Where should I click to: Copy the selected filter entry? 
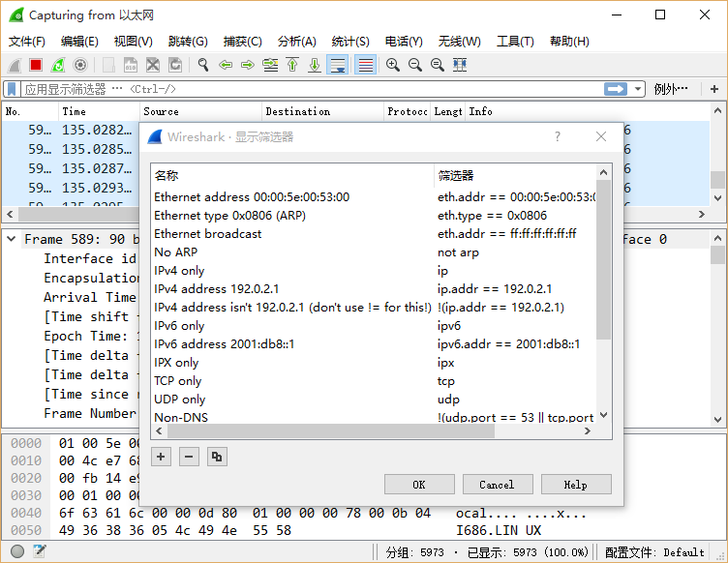click(x=217, y=457)
